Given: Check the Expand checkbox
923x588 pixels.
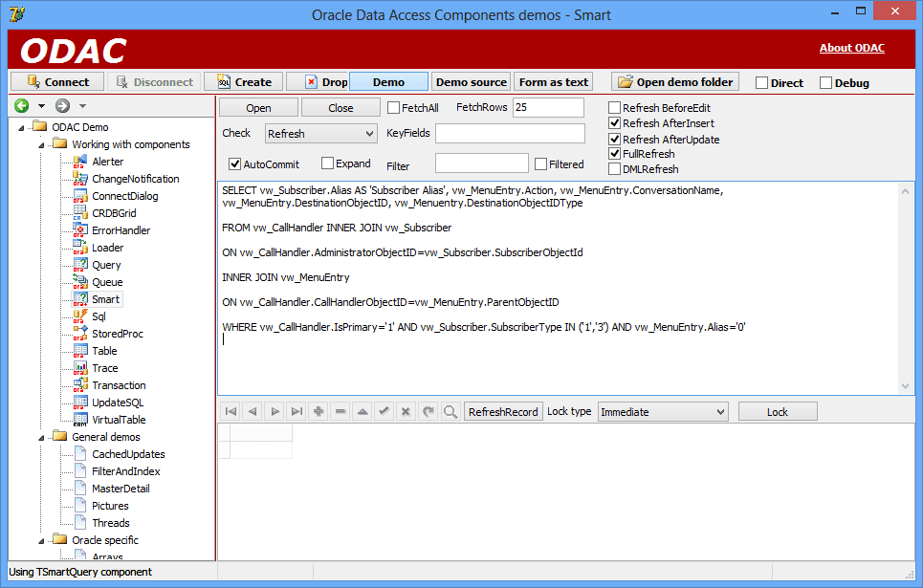Looking at the screenshot, I should click(328, 163).
